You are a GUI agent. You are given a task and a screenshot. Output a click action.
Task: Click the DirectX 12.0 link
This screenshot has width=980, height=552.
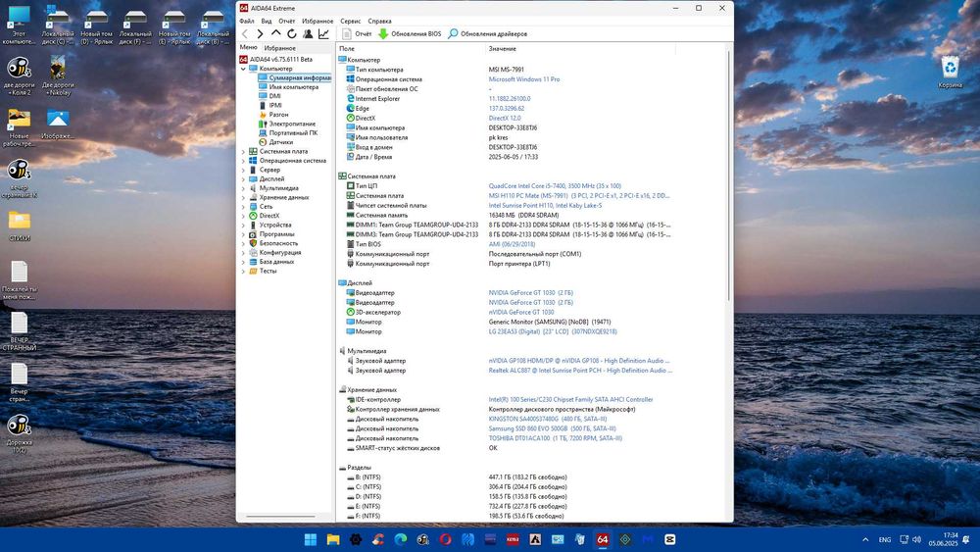click(x=505, y=119)
